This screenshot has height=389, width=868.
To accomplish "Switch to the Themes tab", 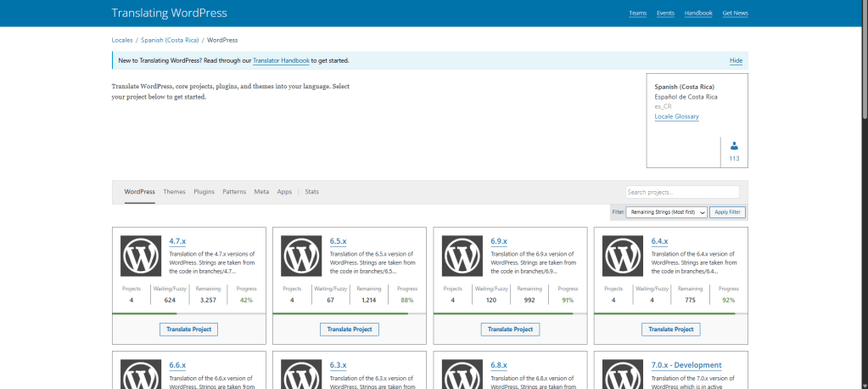I will 174,192.
